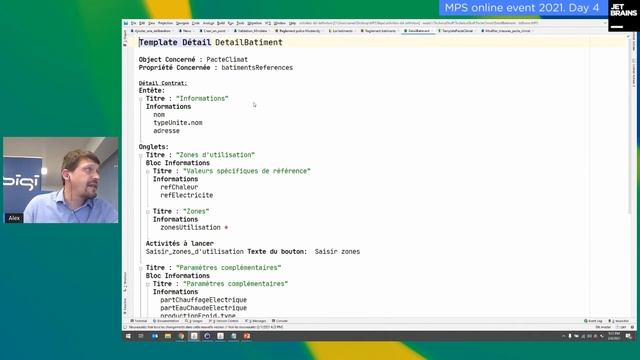640x360 pixels.
Task: Collapse the Titre "Zones" fold marker
Action: pos(148,211)
